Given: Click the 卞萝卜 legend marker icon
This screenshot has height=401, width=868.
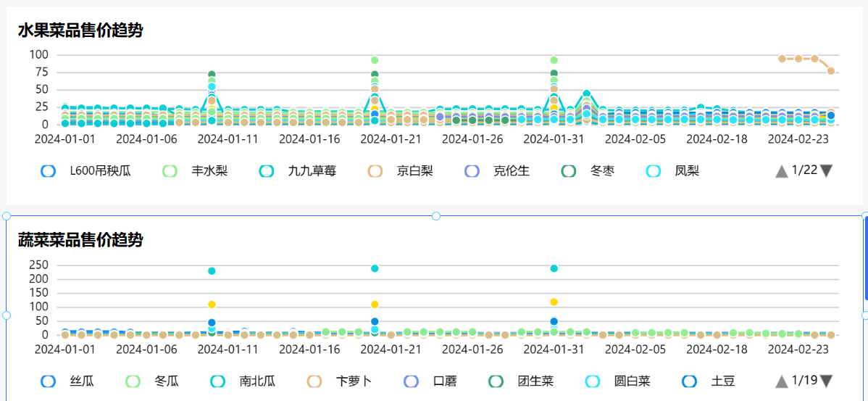Looking at the screenshot, I should [x=314, y=381].
